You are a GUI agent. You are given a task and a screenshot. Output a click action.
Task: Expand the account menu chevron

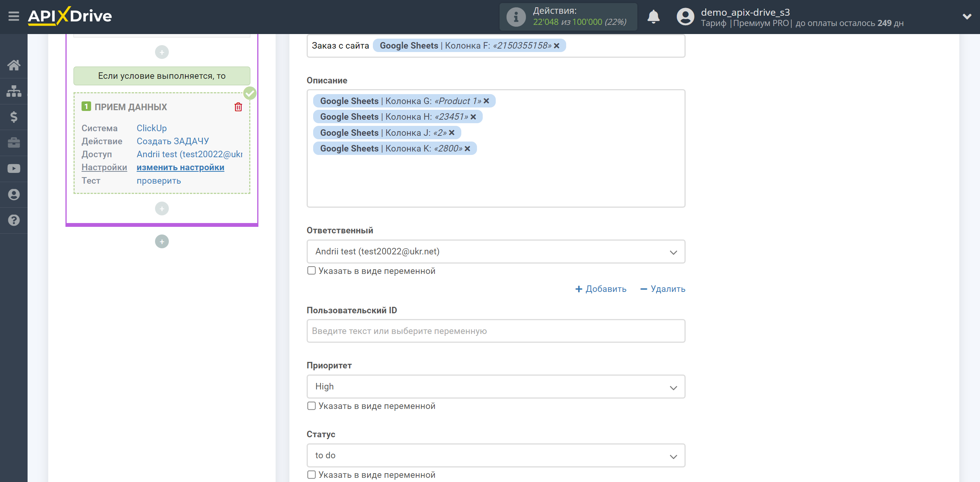tap(967, 16)
